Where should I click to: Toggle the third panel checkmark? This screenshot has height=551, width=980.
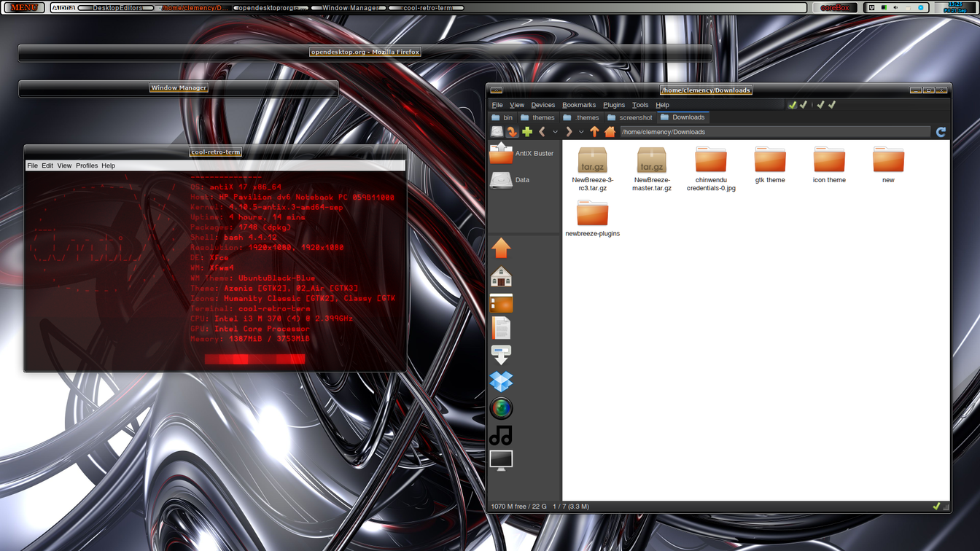[x=820, y=105]
